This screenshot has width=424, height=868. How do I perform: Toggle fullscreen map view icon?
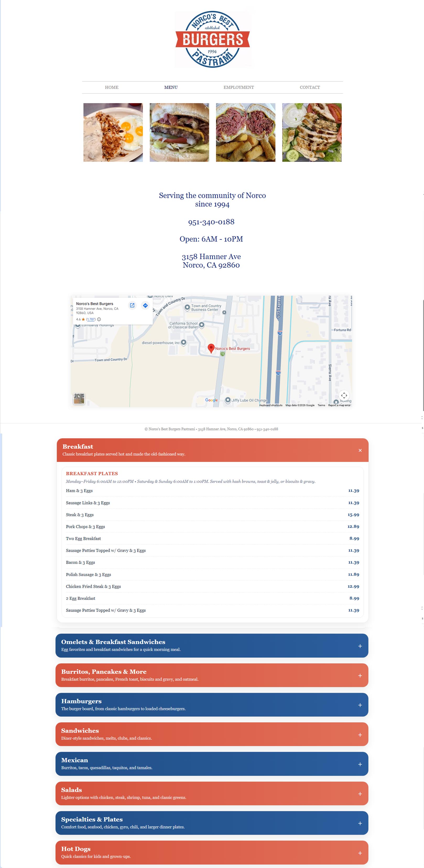344,395
